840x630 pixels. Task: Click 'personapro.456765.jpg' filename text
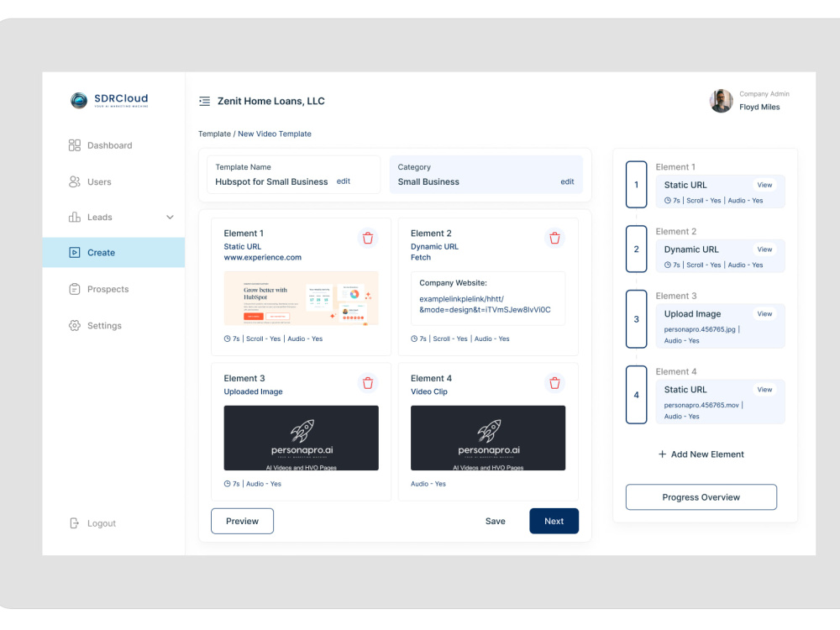click(700, 329)
